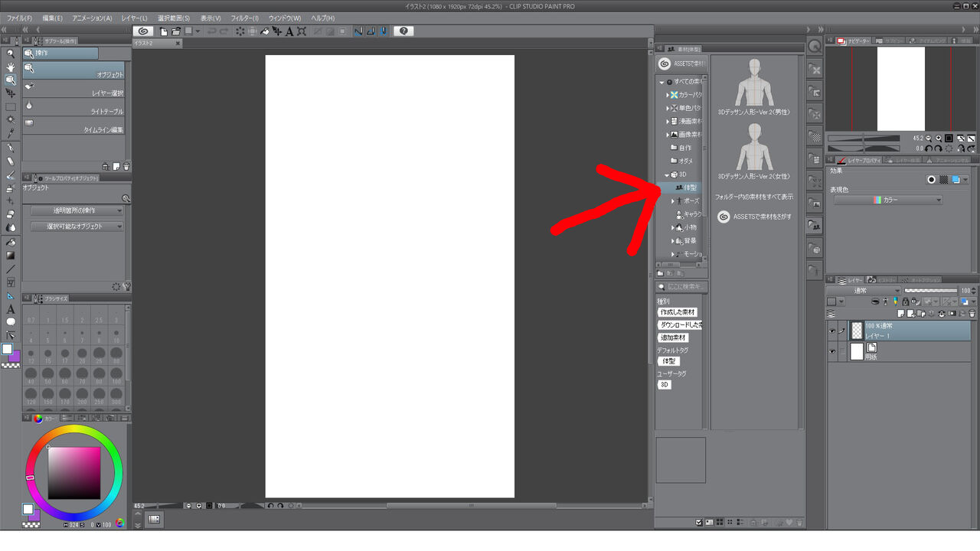Open the フィルター(I) menu

245,18
